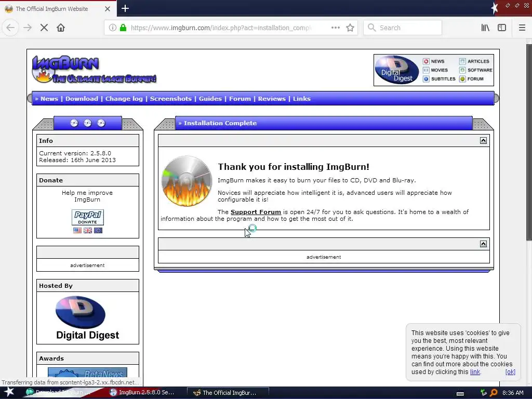Screen dimensions: 532x399
Task: Click the PayPal Donate button
Action: 87,217
